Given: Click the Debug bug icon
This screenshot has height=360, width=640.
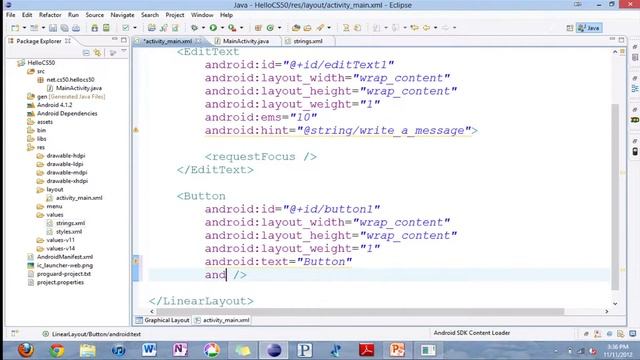Looking at the screenshot, I should (194, 28).
